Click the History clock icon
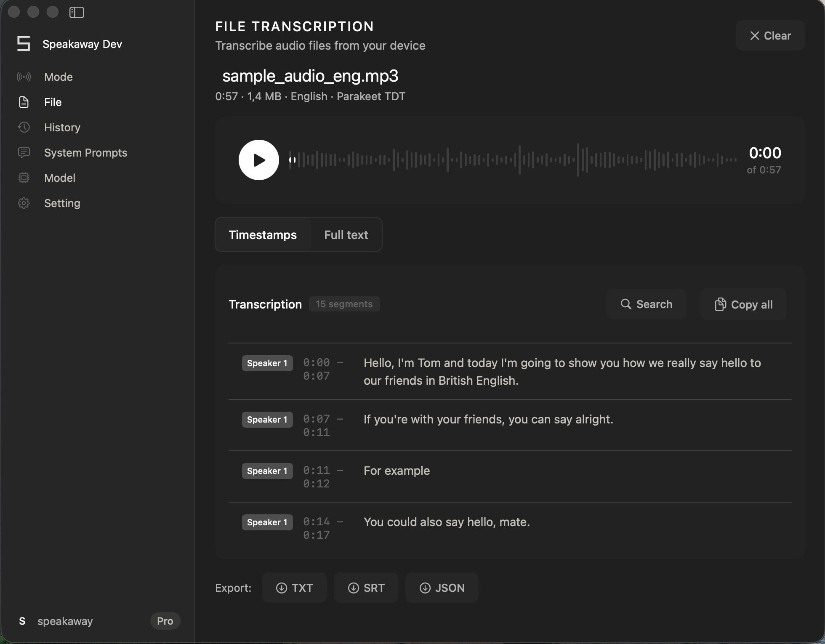Screen dimensions: 825x644 pyautogui.click(x=24, y=127)
